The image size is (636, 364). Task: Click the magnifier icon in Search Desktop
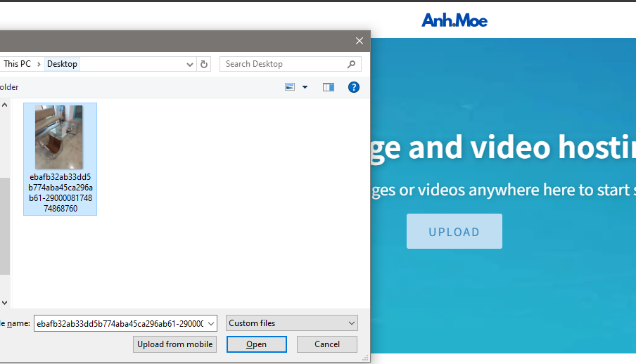tap(352, 64)
